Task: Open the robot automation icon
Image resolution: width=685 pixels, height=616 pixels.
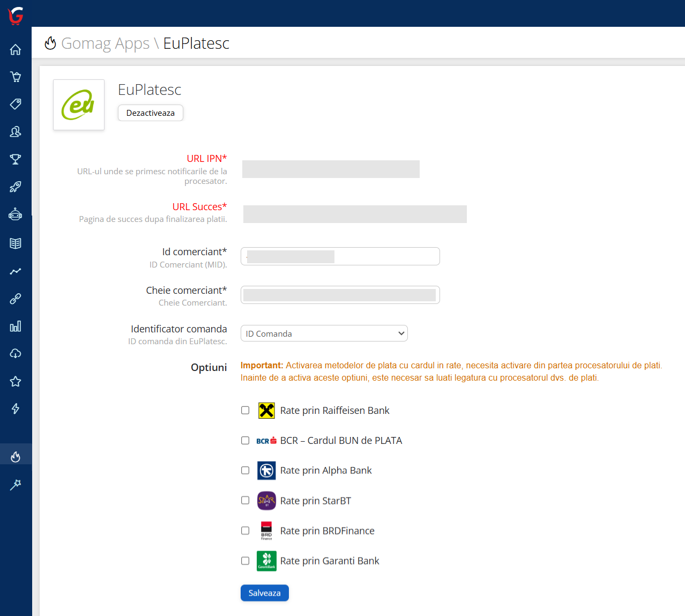Action: click(x=16, y=215)
